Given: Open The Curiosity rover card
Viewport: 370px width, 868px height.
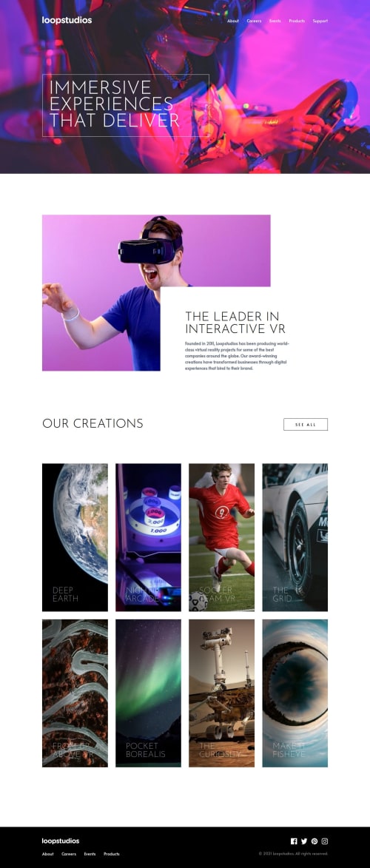Looking at the screenshot, I should 221,693.
